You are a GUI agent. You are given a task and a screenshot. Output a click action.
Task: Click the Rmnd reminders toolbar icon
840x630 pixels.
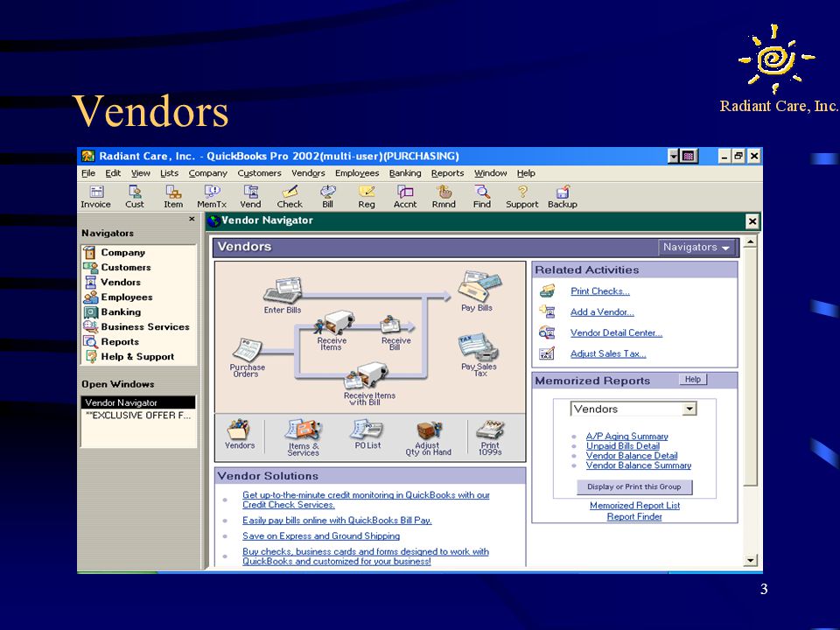pyautogui.click(x=444, y=197)
